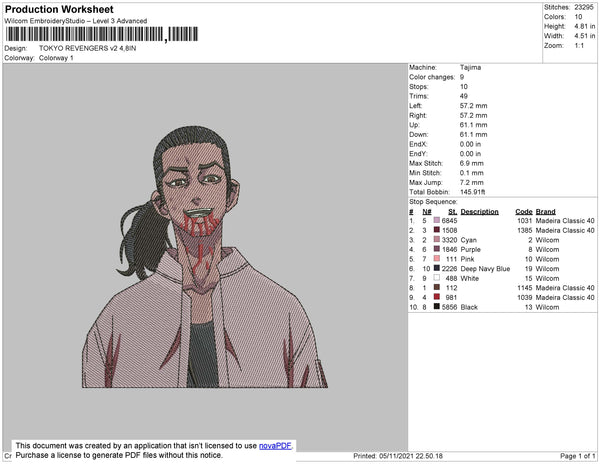600x464 pixels.
Task: Click the Trims value '49'
Action: [463, 96]
